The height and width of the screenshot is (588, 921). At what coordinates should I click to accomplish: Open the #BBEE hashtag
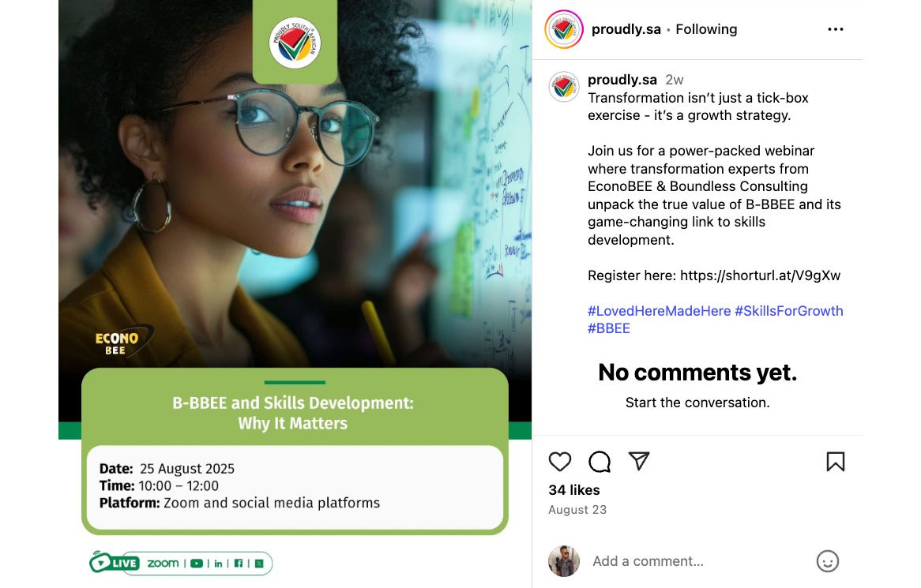coord(608,328)
